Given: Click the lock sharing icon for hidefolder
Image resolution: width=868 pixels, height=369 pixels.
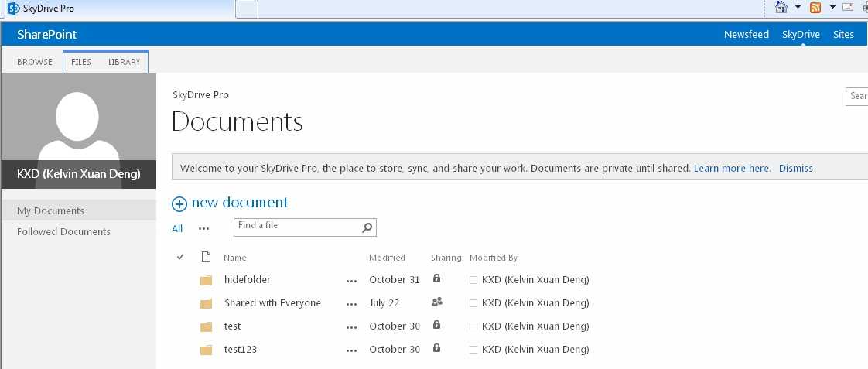Looking at the screenshot, I should 436,278.
